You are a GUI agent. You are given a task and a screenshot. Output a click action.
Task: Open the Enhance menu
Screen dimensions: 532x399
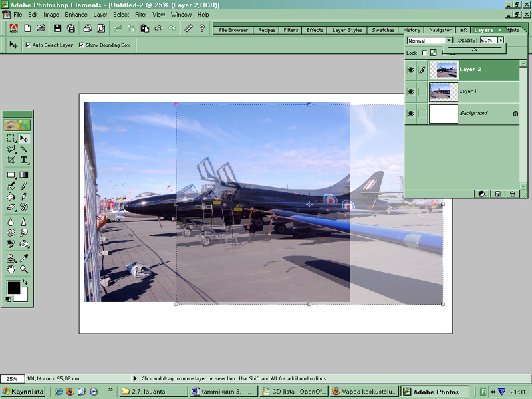coord(76,15)
